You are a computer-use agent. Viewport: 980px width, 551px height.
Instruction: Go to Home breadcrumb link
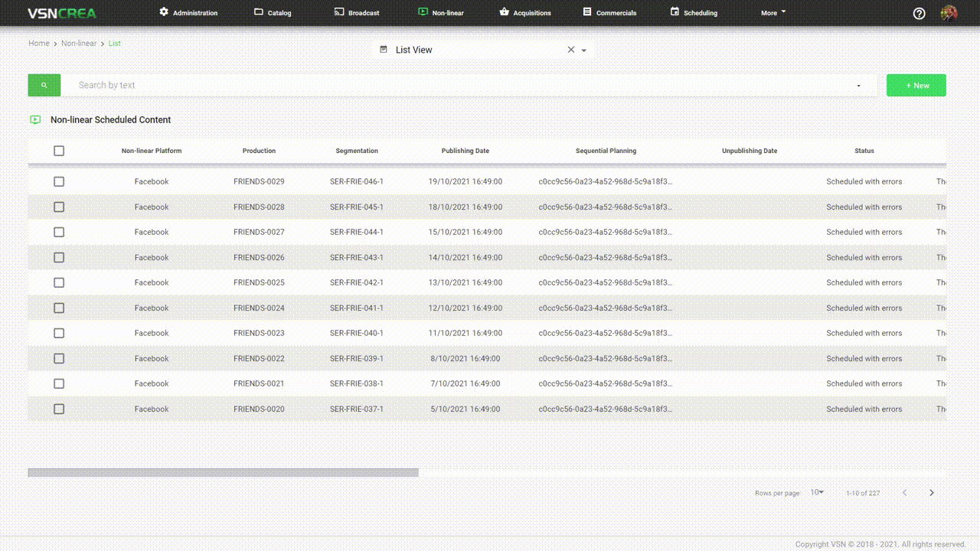click(39, 44)
